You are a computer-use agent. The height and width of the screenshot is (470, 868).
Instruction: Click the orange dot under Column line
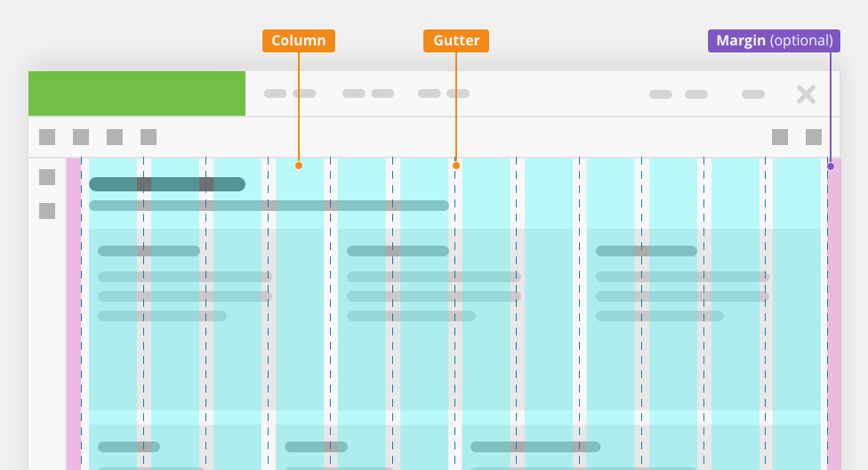pyautogui.click(x=299, y=166)
